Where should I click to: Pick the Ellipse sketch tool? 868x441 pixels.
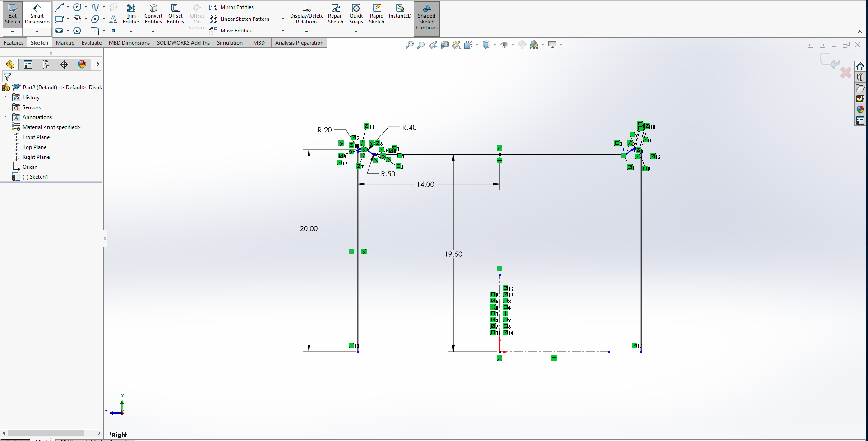click(95, 19)
